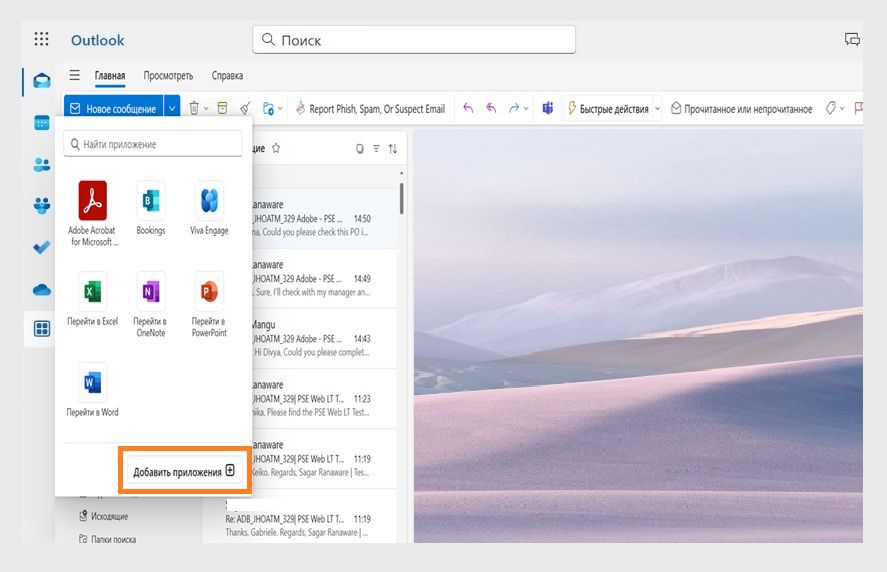Click the red flag icon
This screenshot has height=572, width=887.
pyautogui.click(x=858, y=108)
